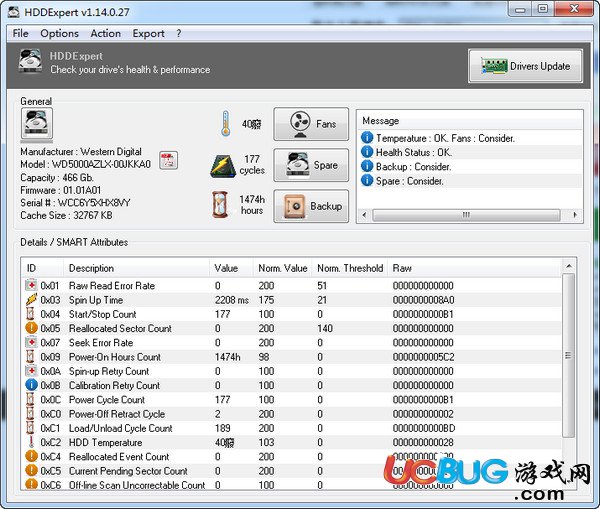Open the ? help menu
The image size is (600, 509).
(x=179, y=34)
